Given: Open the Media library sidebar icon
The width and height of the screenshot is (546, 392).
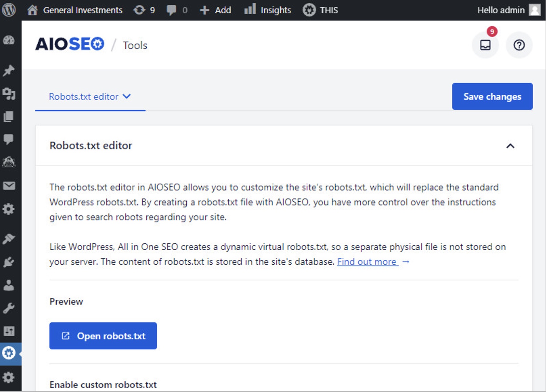Looking at the screenshot, I should [9, 93].
